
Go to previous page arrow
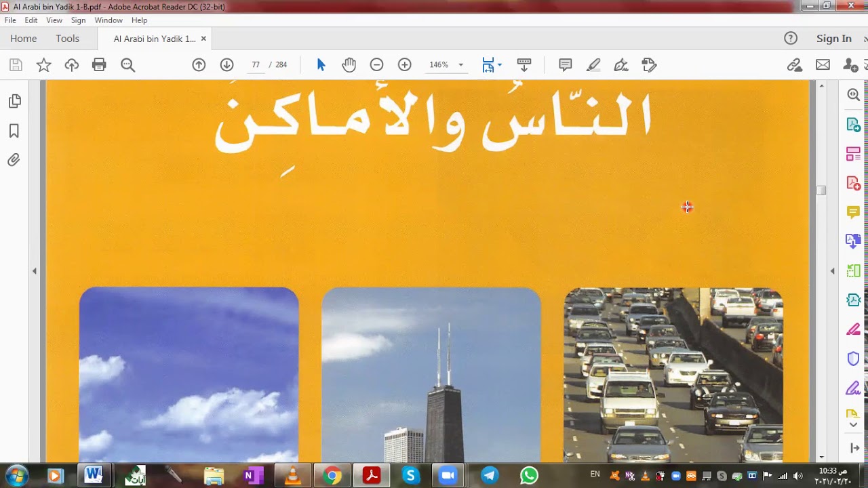pyautogui.click(x=199, y=65)
